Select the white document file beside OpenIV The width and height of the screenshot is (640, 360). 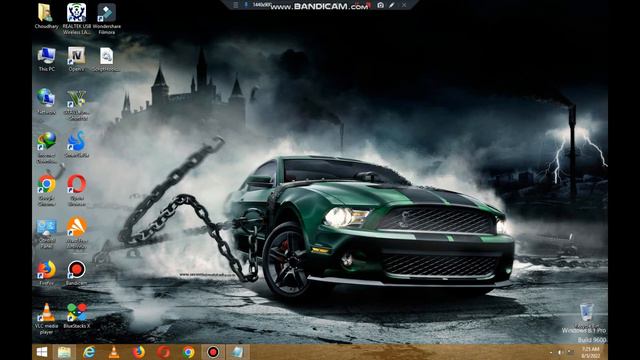click(x=106, y=59)
